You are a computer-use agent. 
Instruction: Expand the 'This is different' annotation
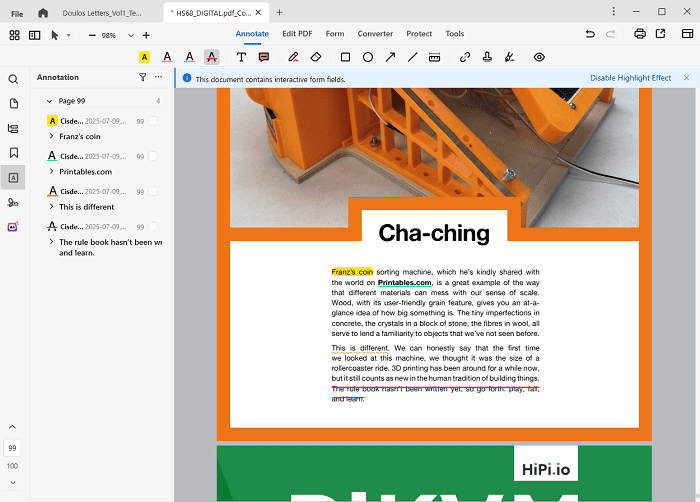click(52, 207)
